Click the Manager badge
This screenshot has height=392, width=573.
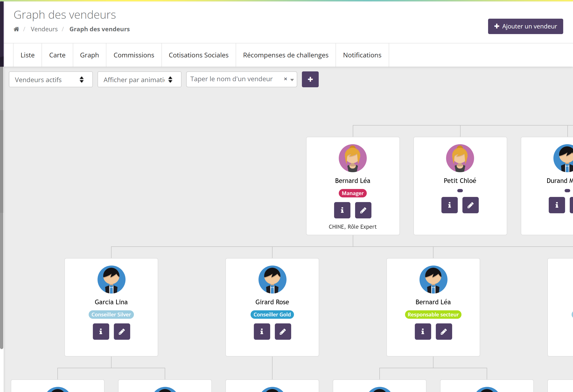[x=352, y=193]
